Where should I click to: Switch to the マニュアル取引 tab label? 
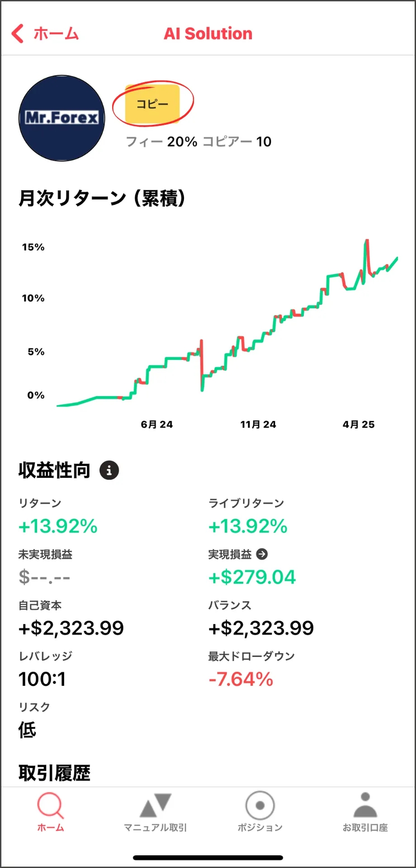click(x=155, y=828)
